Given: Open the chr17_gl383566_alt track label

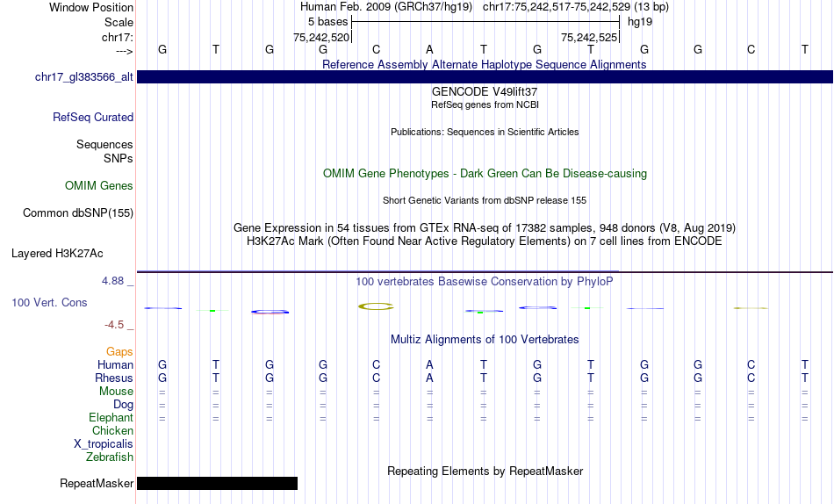Looking at the screenshot, I should [x=84, y=77].
